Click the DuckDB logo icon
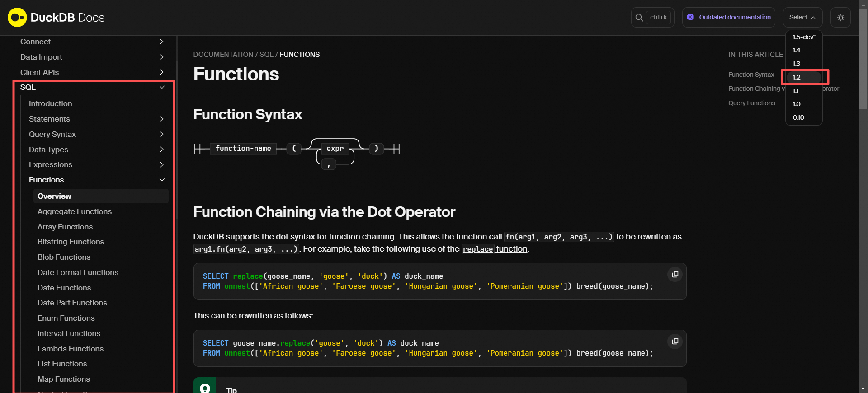Image resolution: width=868 pixels, height=393 pixels. tap(17, 18)
